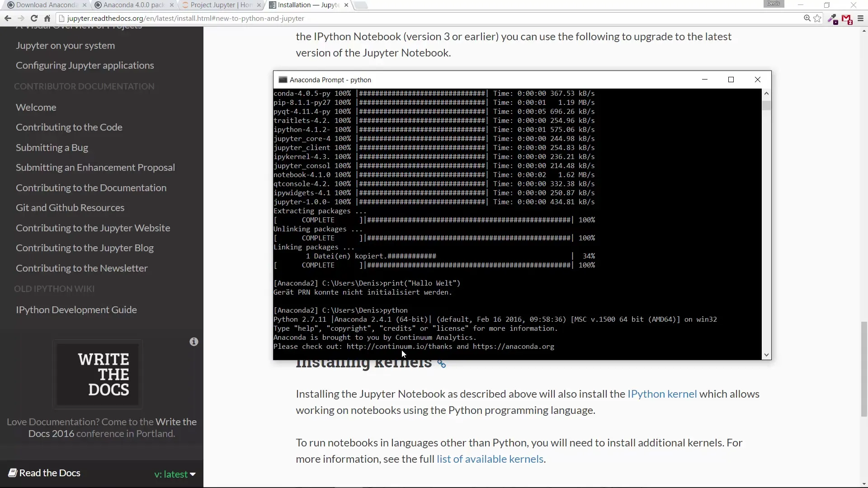
Task: Open Contributing to the Jupyter Blog
Action: [85, 248]
